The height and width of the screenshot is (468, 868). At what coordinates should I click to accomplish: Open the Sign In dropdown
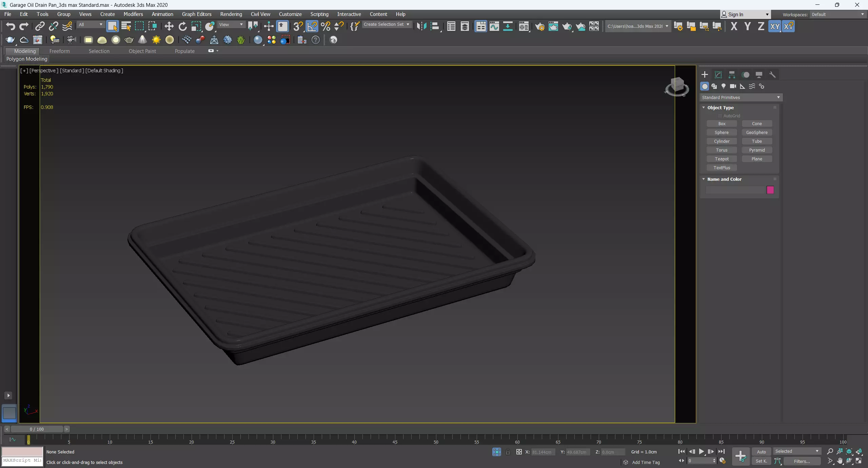coord(745,15)
